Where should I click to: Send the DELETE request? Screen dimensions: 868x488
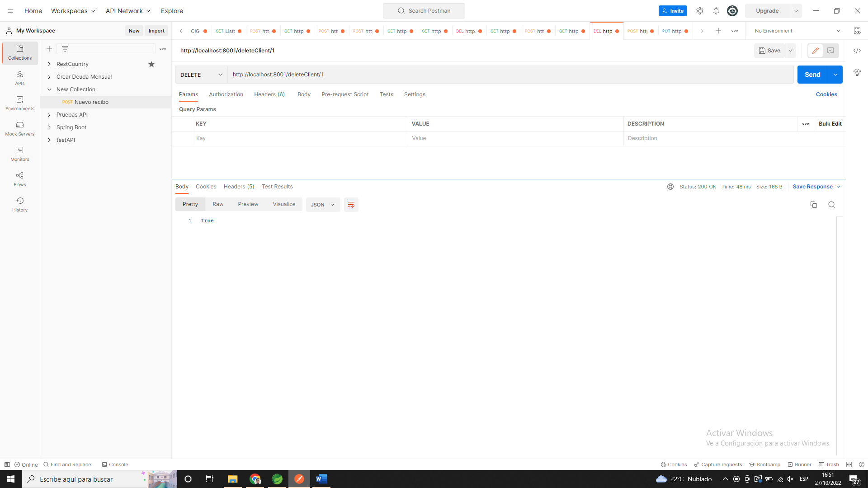(812, 75)
